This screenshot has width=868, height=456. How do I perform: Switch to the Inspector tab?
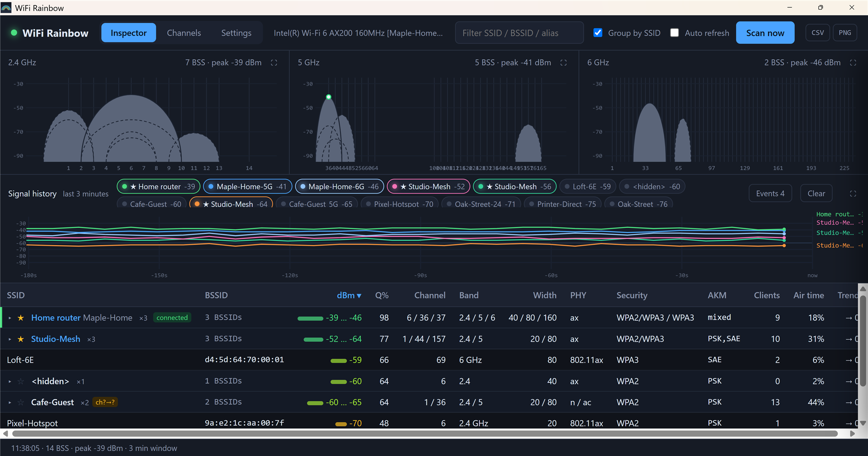[x=128, y=33]
